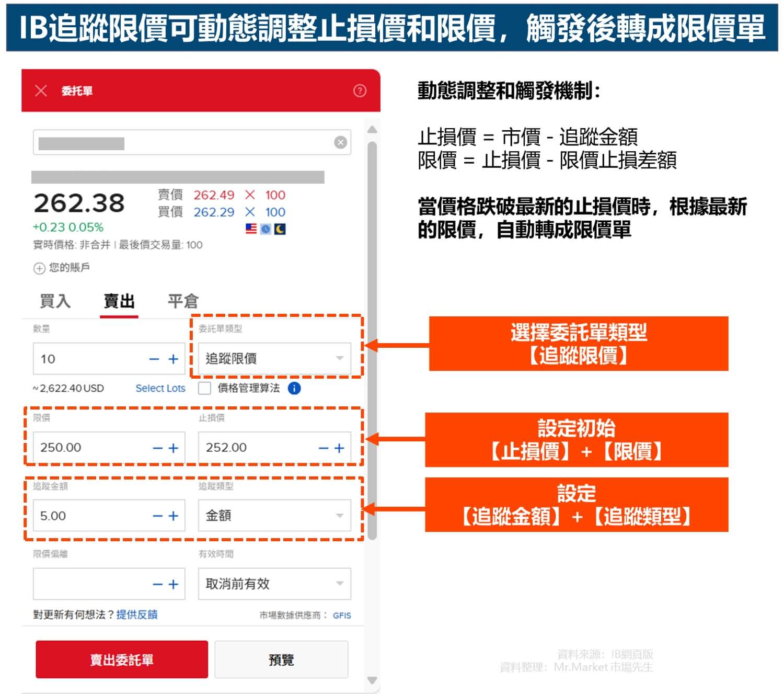Open the 價格管理算法 info tooltip icon
Image resolution: width=784 pixels, height=694 pixels.
click(293, 388)
